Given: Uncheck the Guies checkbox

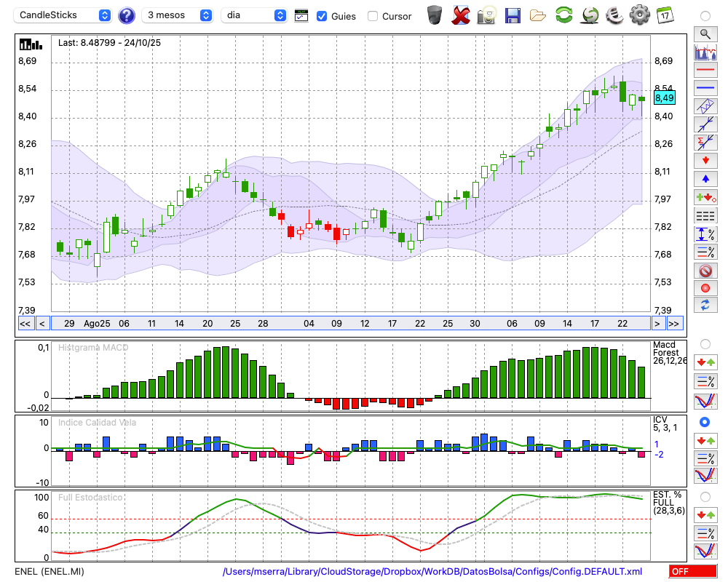Looking at the screenshot, I should [322, 16].
